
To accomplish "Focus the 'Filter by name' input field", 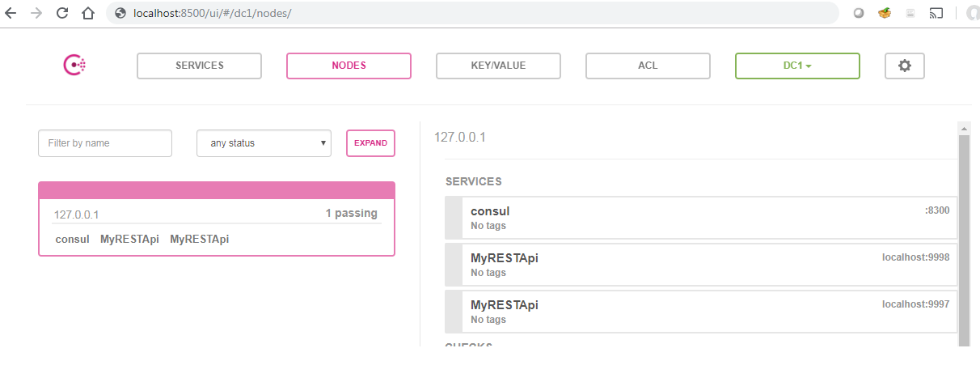I will 105,143.
